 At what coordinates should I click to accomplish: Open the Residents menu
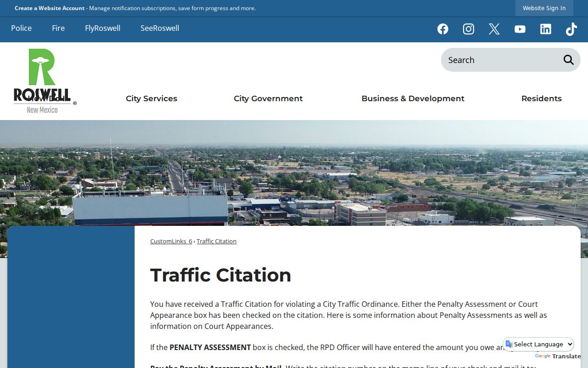pyautogui.click(x=542, y=98)
